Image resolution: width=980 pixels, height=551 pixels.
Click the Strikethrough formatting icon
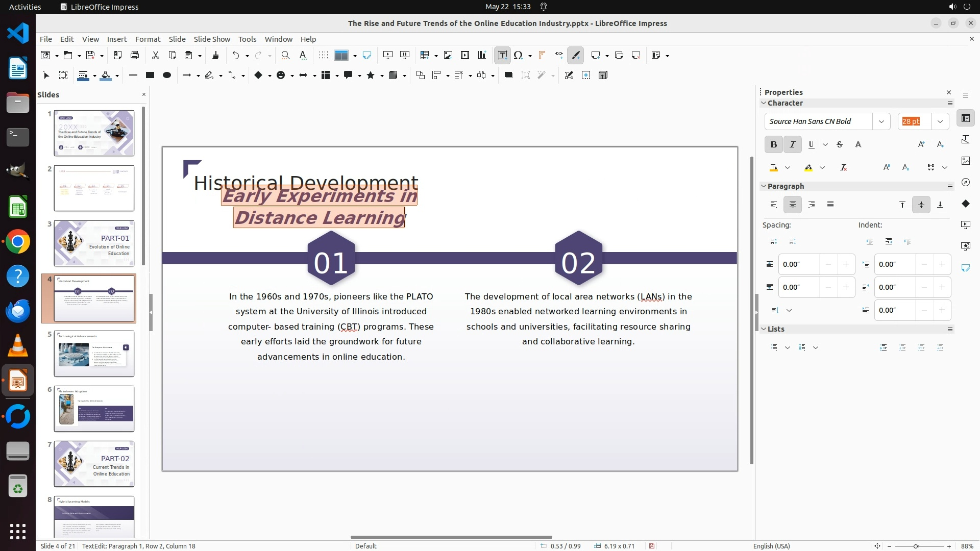(840, 144)
